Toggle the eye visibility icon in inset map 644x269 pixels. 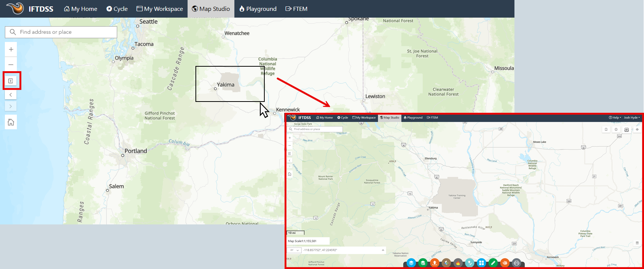(x=637, y=130)
